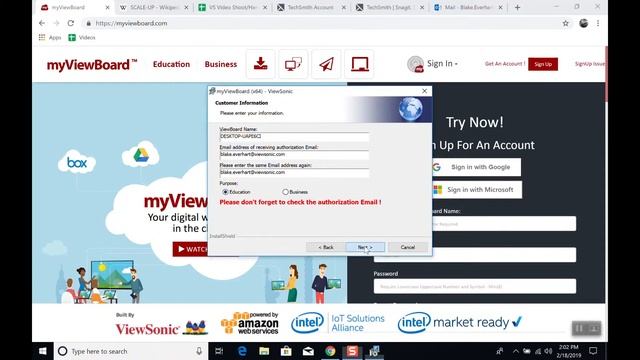Click the installer icon on the taskbar
The image size is (640, 360).
374,351
